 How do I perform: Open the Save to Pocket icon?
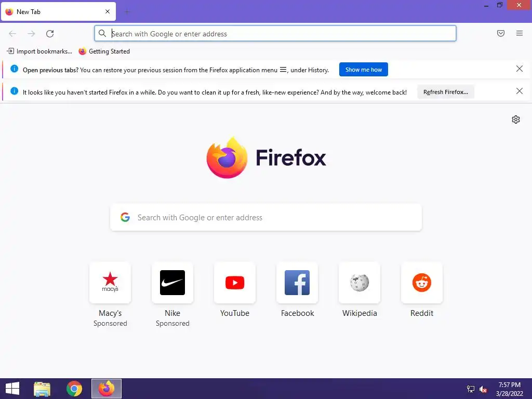point(501,33)
